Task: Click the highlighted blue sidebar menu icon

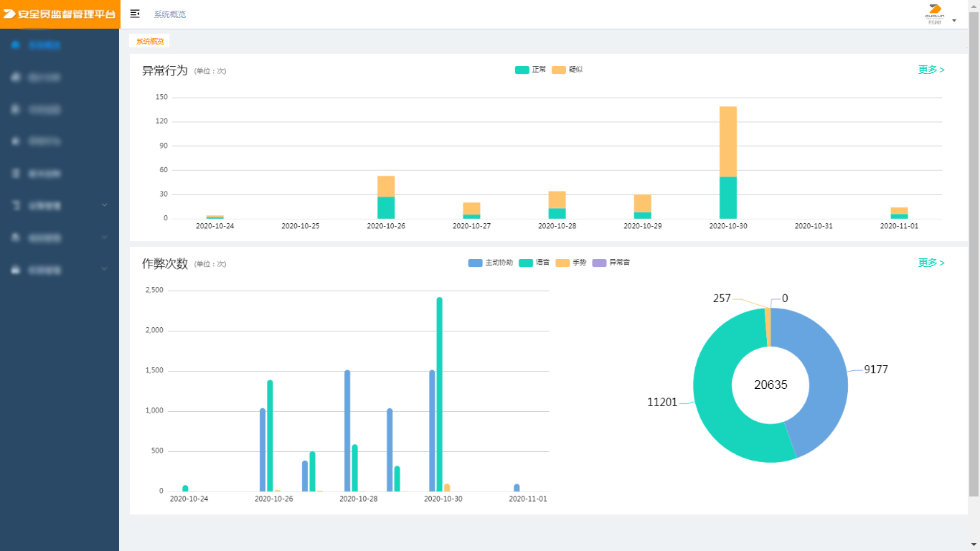Action: coord(16,45)
